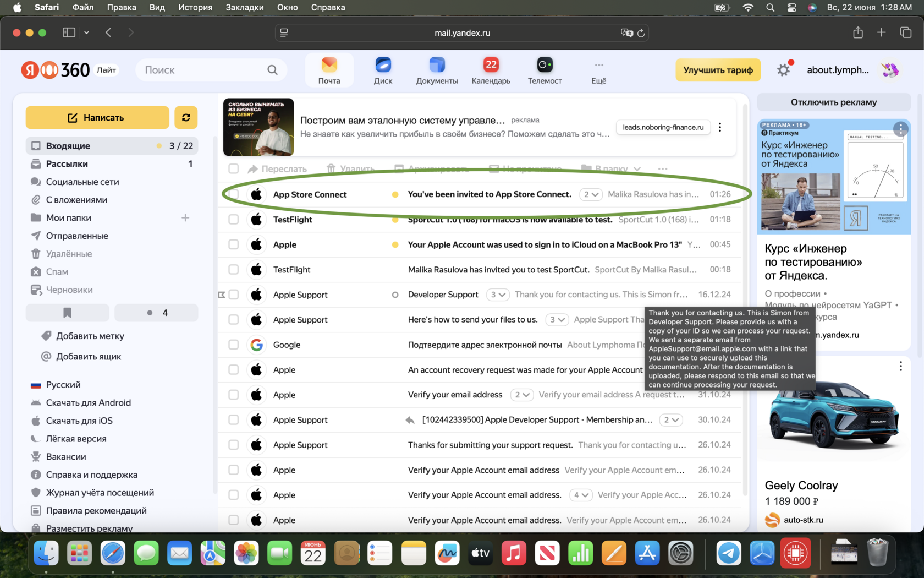The image size is (924, 578).
Task: Check the Developer Support email checkbox
Action: pyautogui.click(x=233, y=295)
